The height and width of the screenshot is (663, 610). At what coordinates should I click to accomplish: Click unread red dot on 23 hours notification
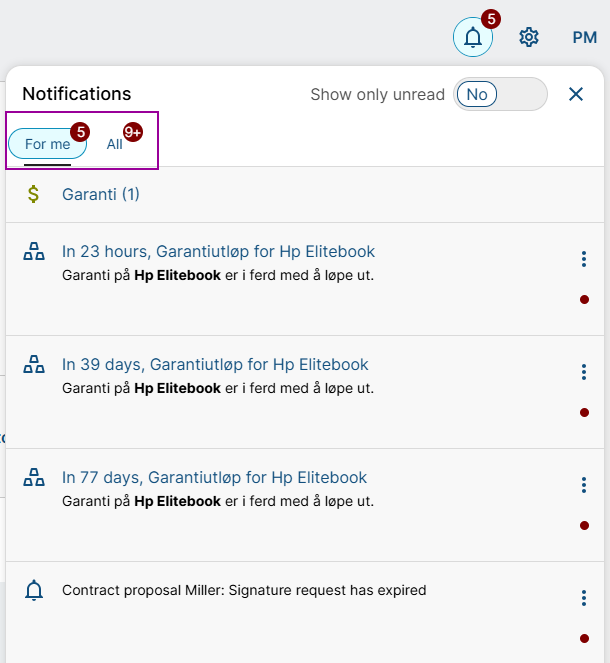pyautogui.click(x=584, y=299)
